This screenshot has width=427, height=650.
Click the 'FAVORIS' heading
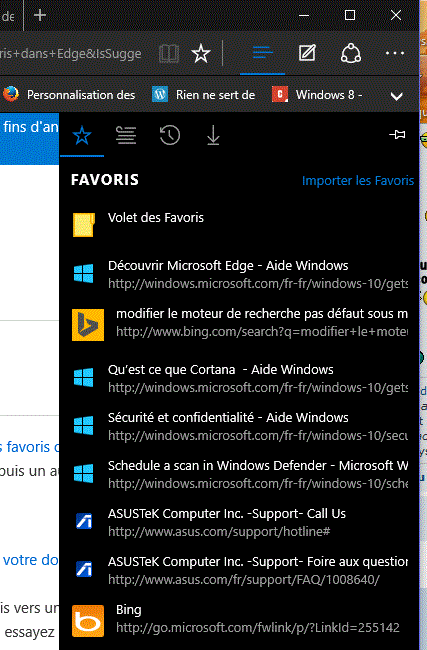(105, 180)
